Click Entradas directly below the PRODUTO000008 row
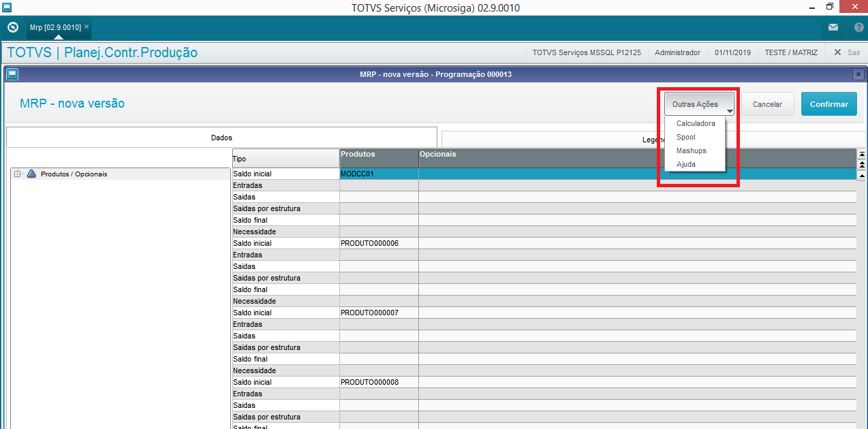Image resolution: width=868 pixels, height=429 pixels. tap(285, 394)
